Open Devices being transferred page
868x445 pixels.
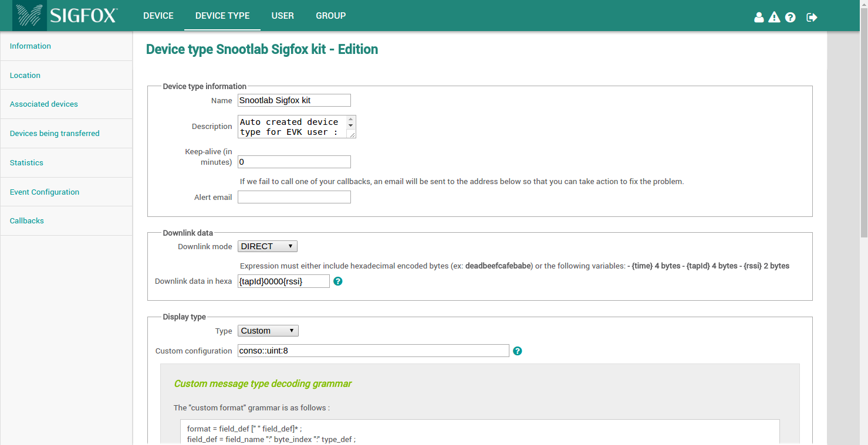pos(66,134)
